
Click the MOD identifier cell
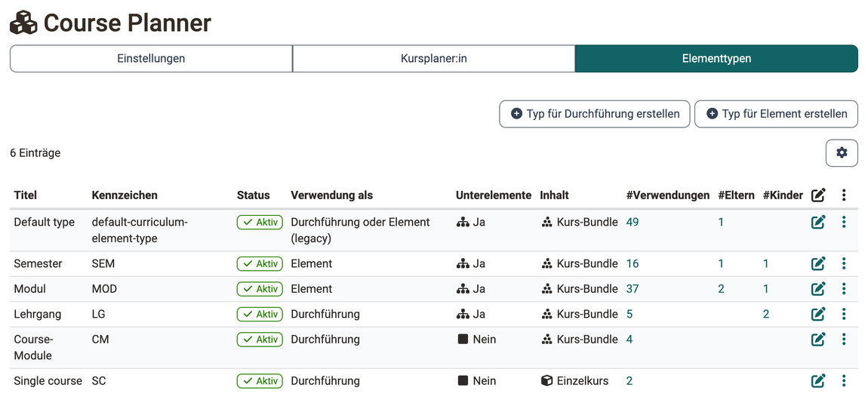(x=104, y=288)
